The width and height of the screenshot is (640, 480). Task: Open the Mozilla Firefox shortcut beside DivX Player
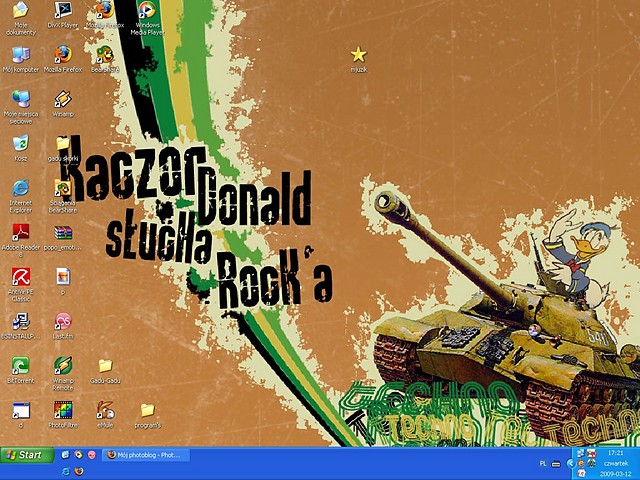pyautogui.click(x=105, y=15)
